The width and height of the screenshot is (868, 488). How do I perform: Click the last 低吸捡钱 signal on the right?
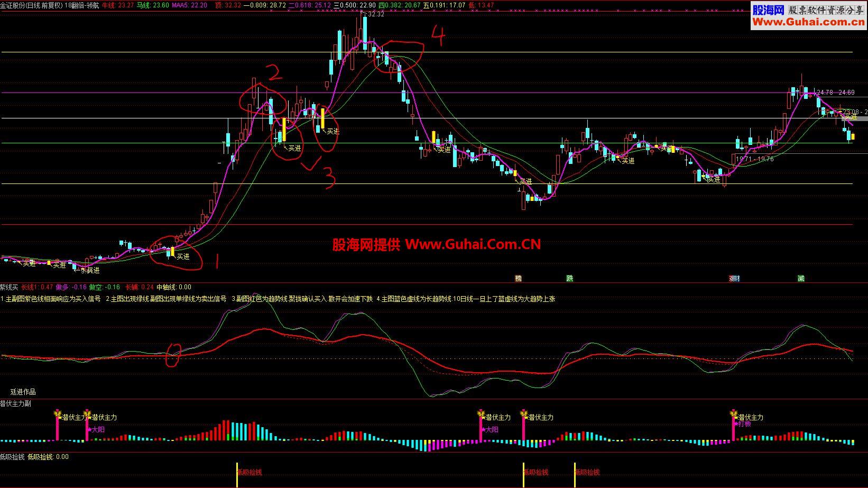point(588,472)
